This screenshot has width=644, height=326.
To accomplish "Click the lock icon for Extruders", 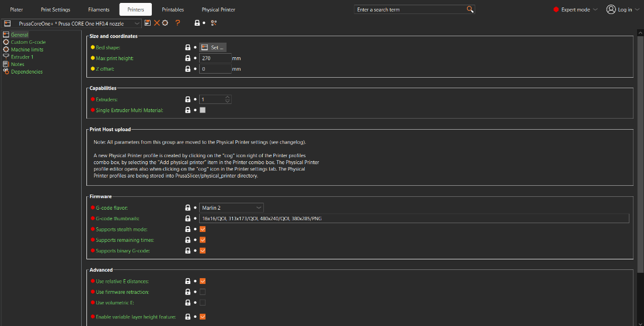I will click(x=187, y=99).
